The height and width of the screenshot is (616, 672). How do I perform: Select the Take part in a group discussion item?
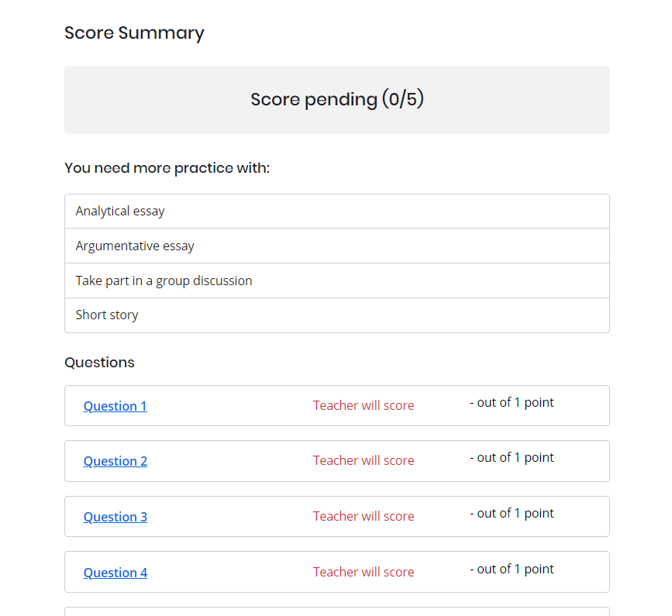164,280
